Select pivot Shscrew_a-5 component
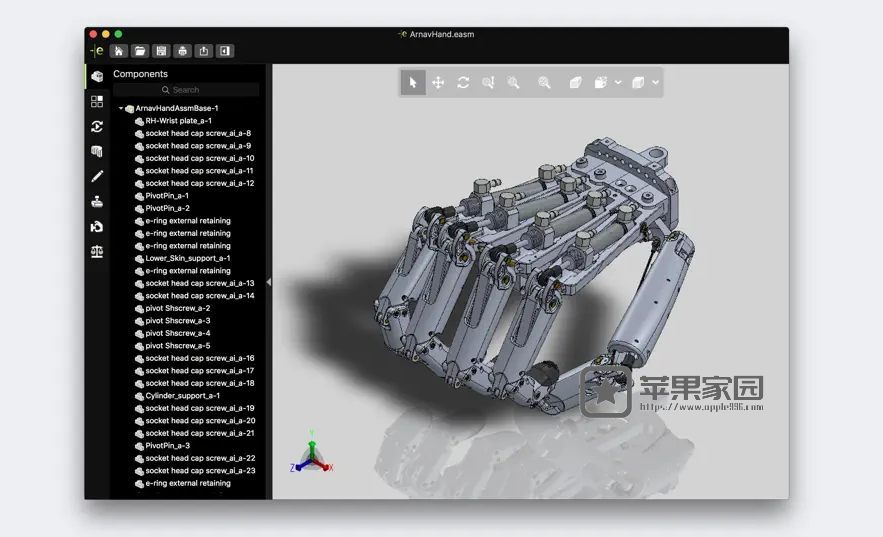The height and width of the screenshot is (537, 883). click(x=178, y=346)
